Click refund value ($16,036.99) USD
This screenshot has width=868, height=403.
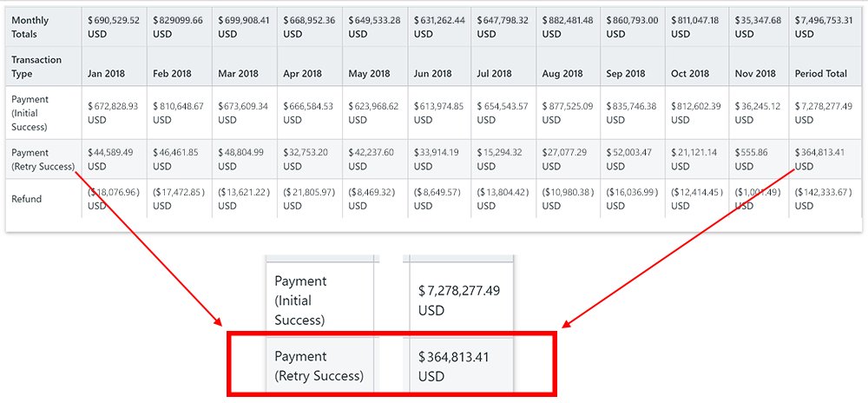[632, 199]
